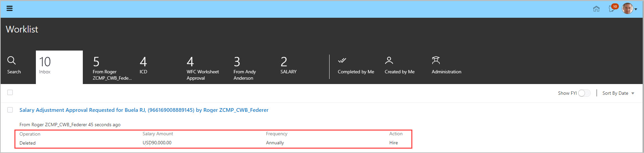Toggle the Show FYI switch

584,93
